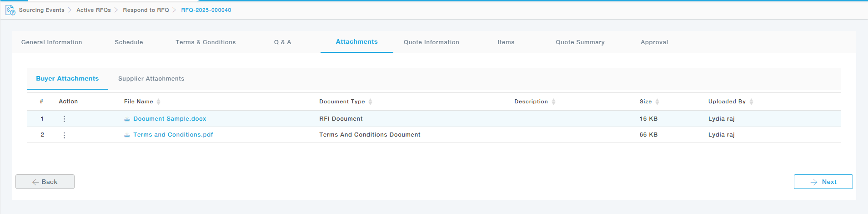Screen dimensions: 868x214
Task: Open Document Sample.docx file link
Action: point(170,119)
